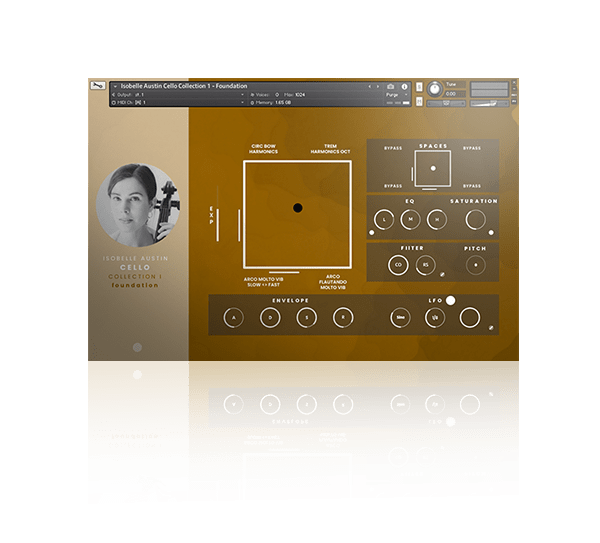Open the Output channel dropdown
The width and height of the screenshot is (600, 543).
179,95
